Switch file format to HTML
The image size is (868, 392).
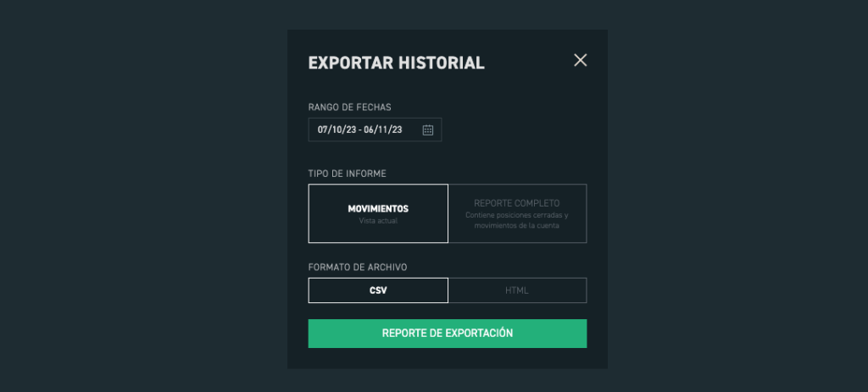(517, 290)
